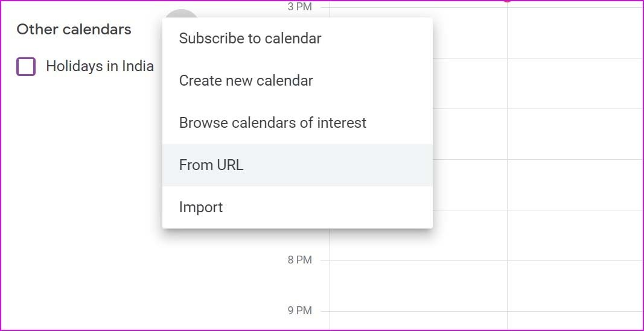Select the 3 PM slot in the right day column
644x331 pixels.
575,33
